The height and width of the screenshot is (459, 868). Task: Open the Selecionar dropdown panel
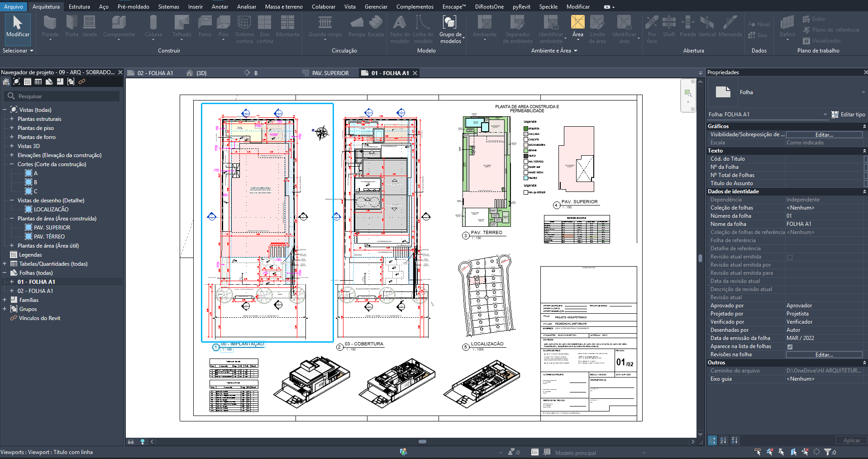pos(18,51)
